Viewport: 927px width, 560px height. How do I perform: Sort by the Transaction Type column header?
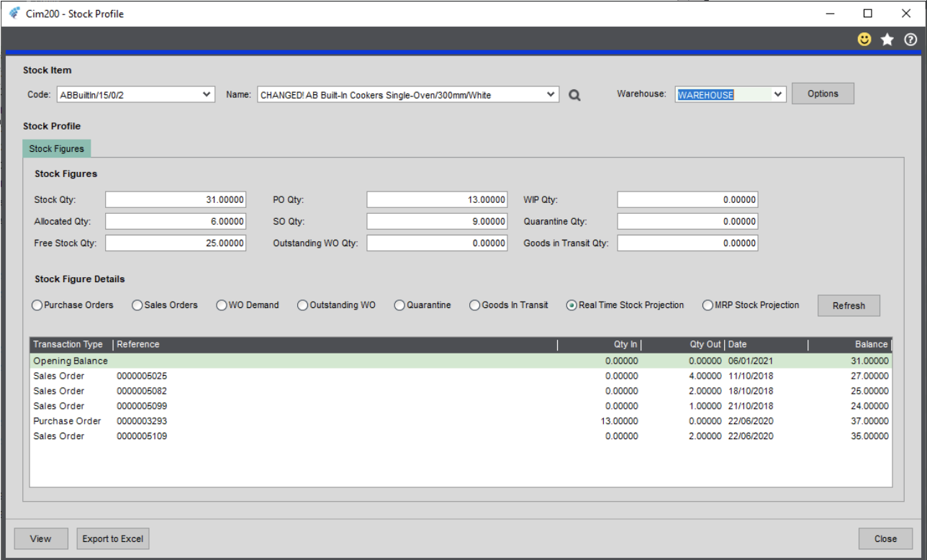click(x=68, y=345)
